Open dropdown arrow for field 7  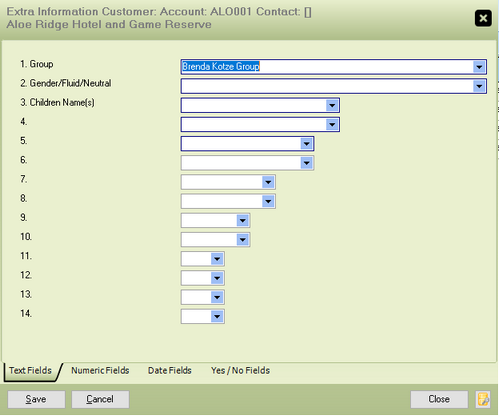click(268, 182)
